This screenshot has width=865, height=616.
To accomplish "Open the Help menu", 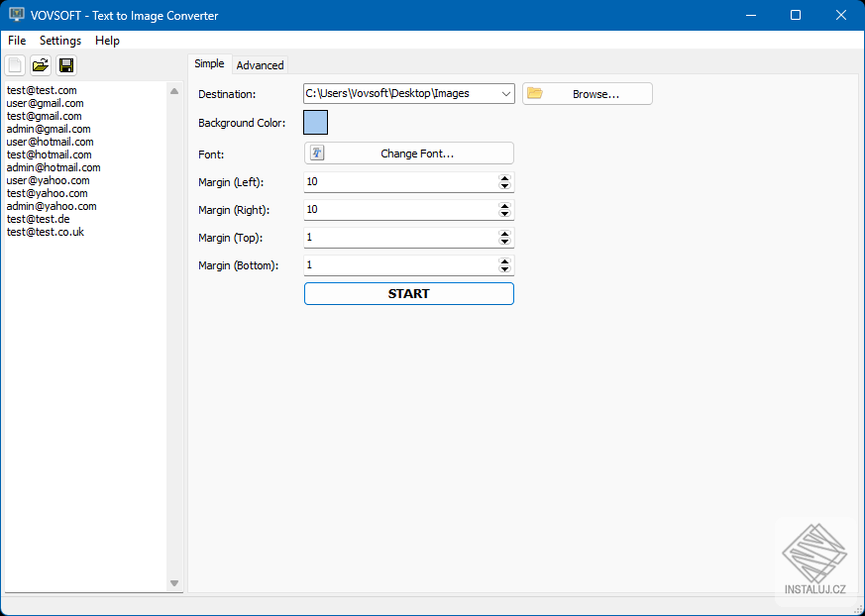I will 107,41.
